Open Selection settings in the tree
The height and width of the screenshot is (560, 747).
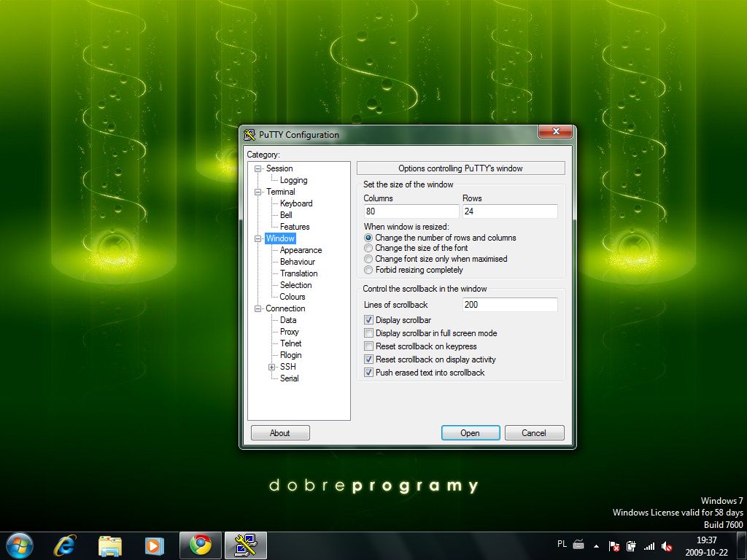coord(296,285)
